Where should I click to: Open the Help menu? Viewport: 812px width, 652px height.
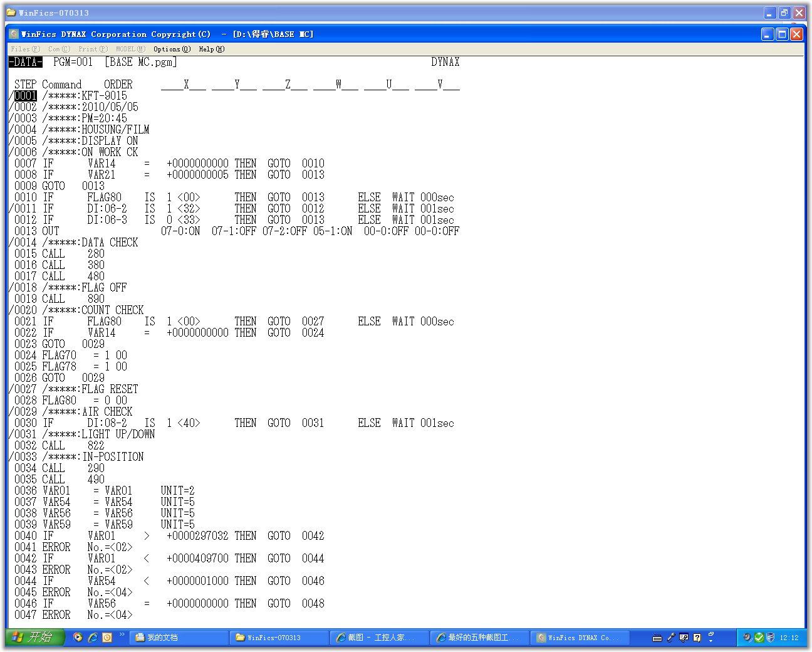(x=211, y=49)
